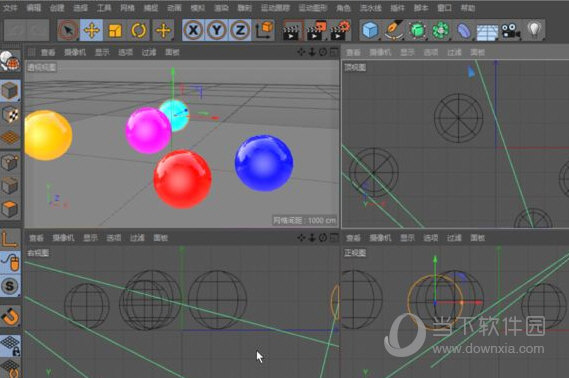Open Render Settings gear clapperboard
The image size is (569, 378).
pyautogui.click(x=340, y=30)
